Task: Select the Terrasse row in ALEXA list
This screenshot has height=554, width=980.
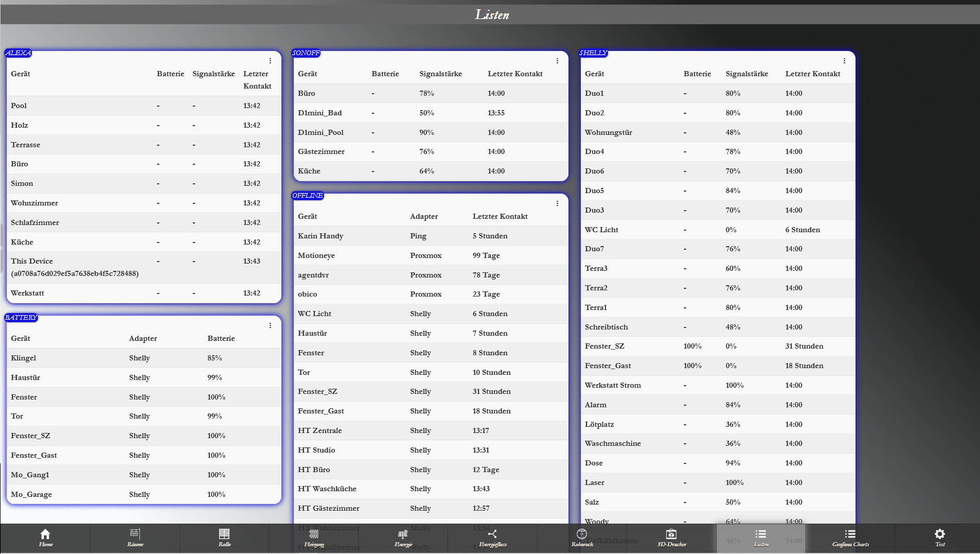Action: (x=144, y=145)
